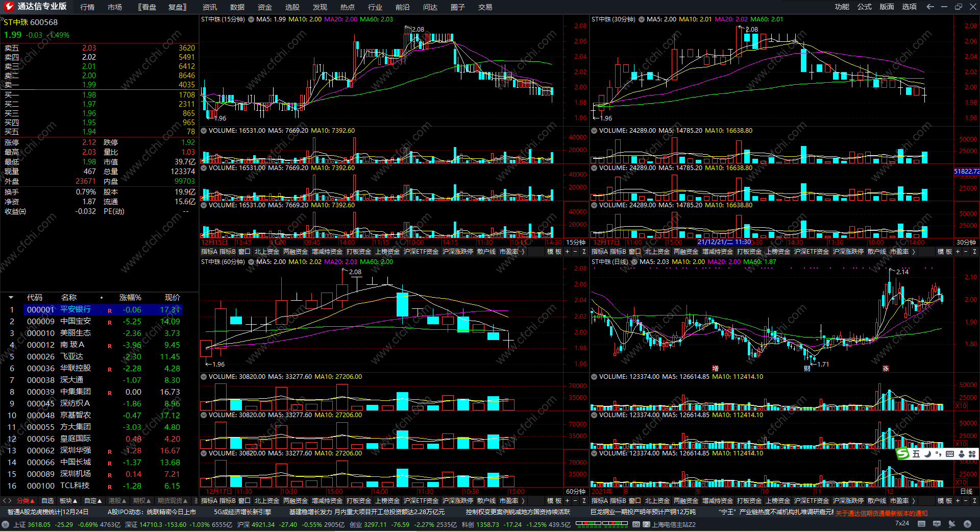Open the settings circle next to ST中珠(15分钟)

point(251,19)
